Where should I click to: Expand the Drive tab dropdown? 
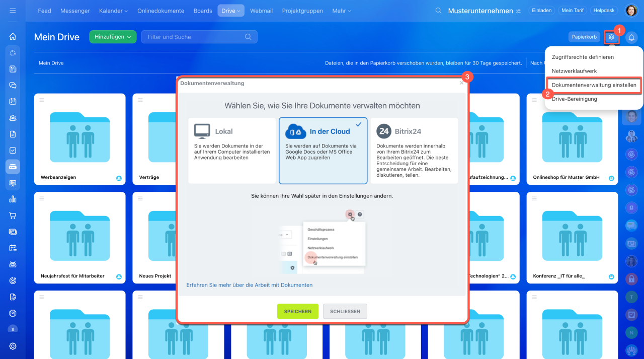coord(230,11)
